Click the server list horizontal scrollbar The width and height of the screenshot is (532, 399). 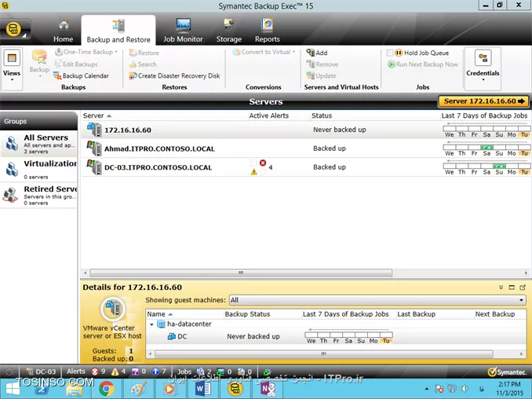241,273
